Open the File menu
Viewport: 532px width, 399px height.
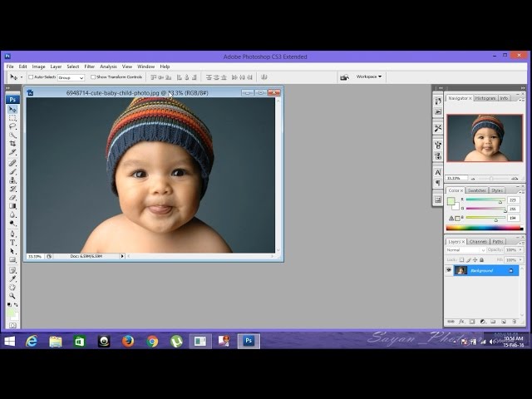click(10, 66)
